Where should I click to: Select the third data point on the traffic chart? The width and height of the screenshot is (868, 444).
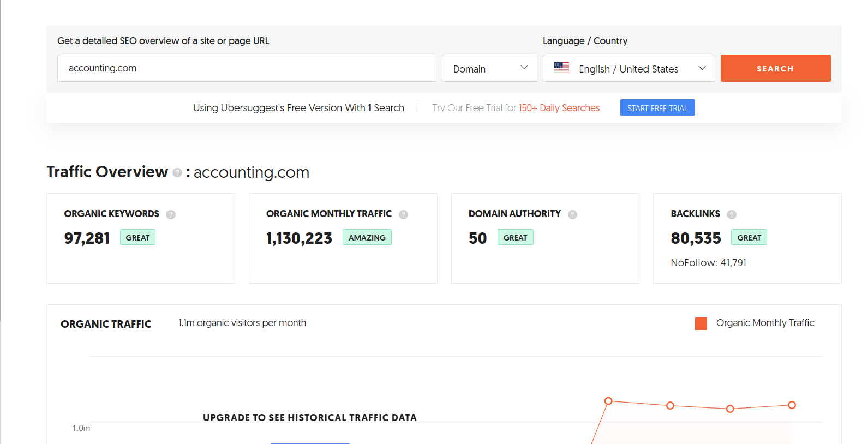pyautogui.click(x=730, y=409)
